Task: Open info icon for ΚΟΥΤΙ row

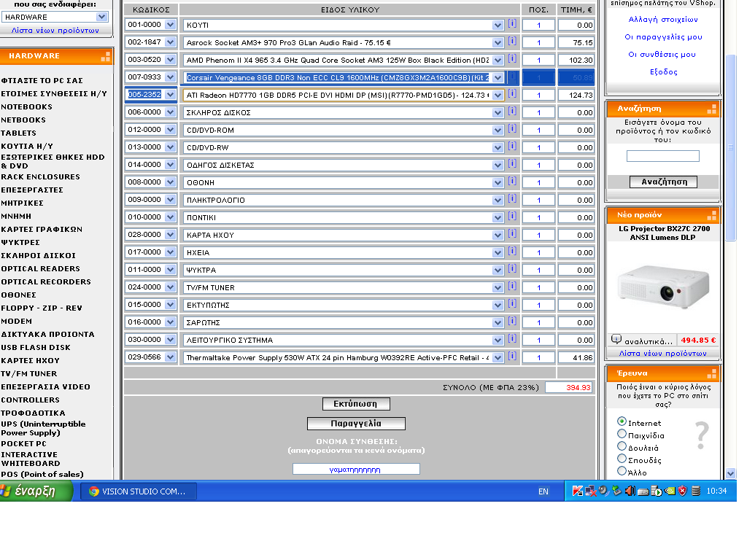Action: pyautogui.click(x=512, y=23)
